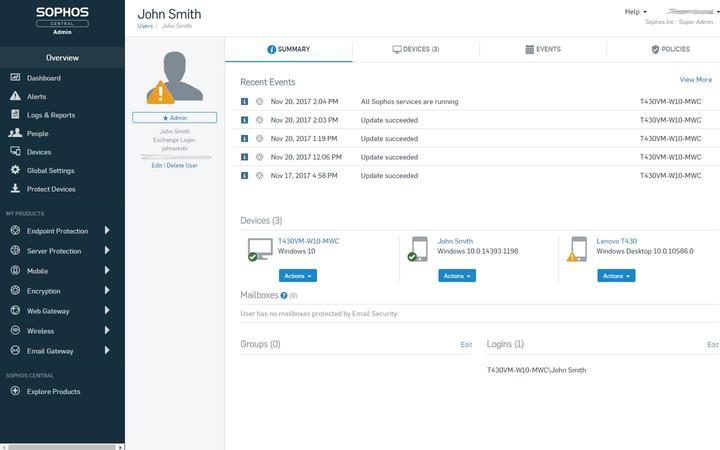
Task: Click info icon of 2:03 PM event
Action: click(x=244, y=120)
